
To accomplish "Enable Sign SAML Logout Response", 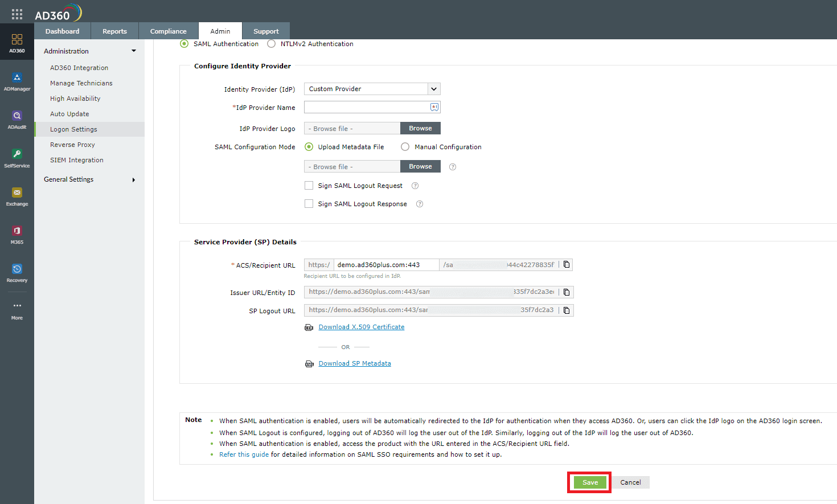I will tap(309, 203).
